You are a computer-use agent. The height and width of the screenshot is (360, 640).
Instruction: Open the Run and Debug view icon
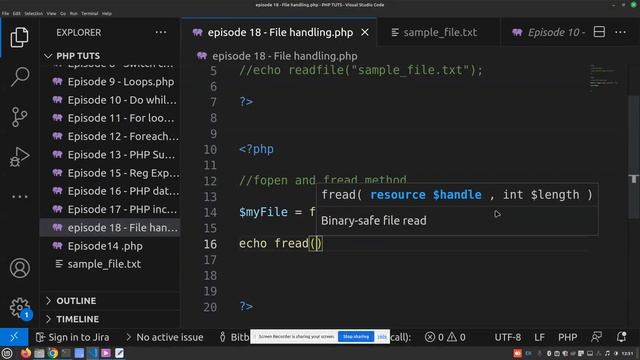pos(19,157)
